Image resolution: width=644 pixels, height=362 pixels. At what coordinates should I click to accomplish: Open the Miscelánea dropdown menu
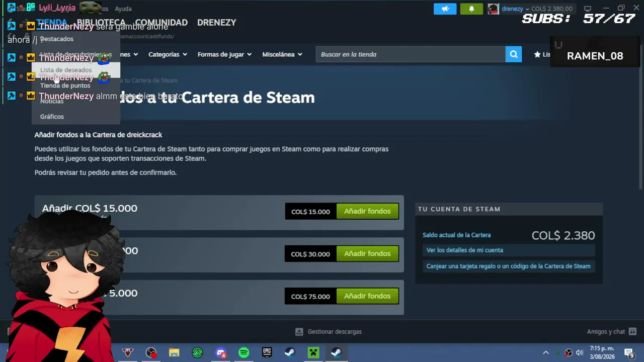click(282, 54)
